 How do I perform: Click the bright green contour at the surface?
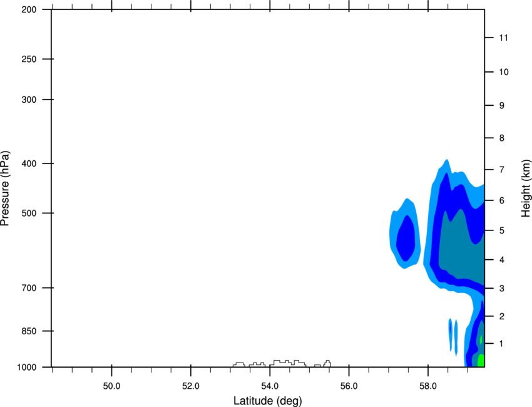pyautogui.click(x=481, y=361)
